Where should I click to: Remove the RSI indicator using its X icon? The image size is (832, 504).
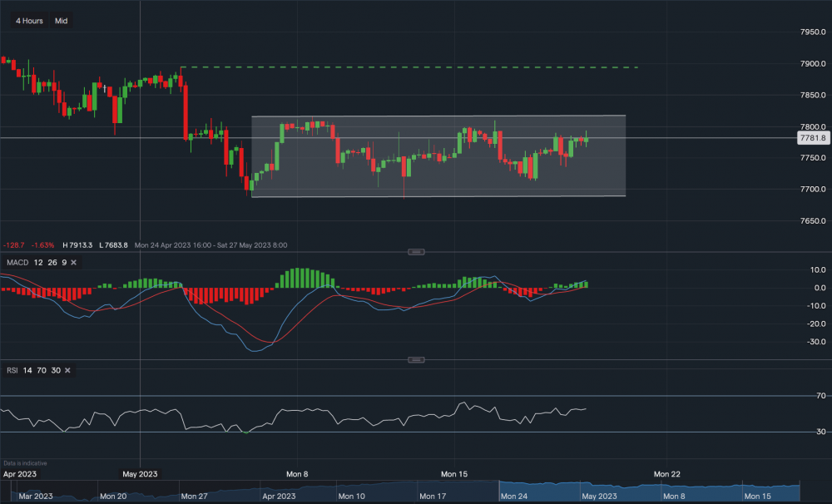(x=68, y=370)
